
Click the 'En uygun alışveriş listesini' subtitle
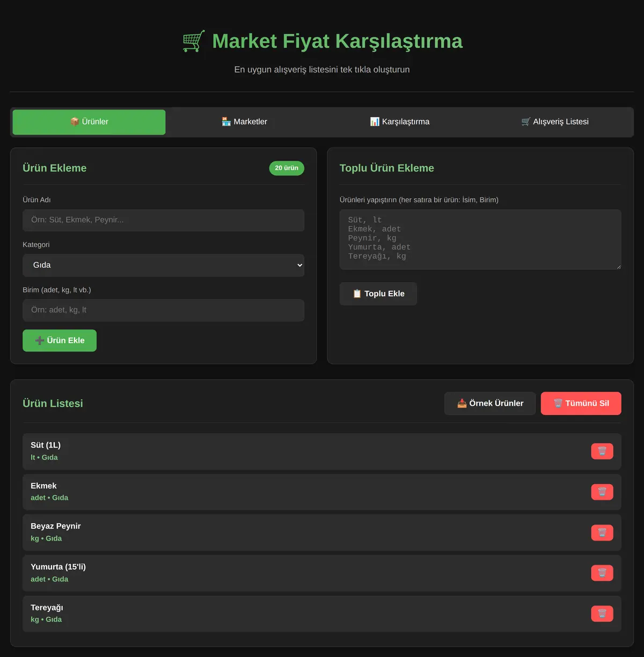point(322,70)
